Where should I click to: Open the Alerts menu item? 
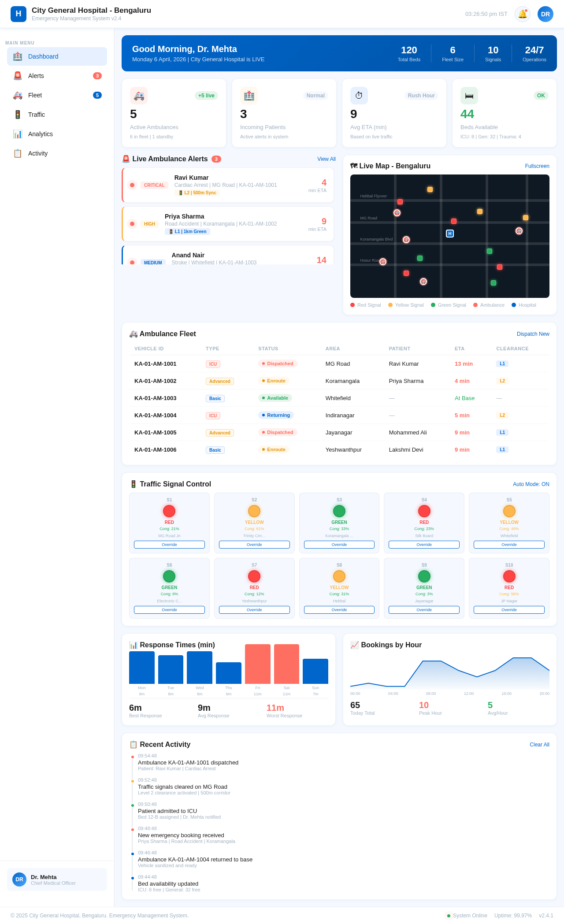[57, 76]
